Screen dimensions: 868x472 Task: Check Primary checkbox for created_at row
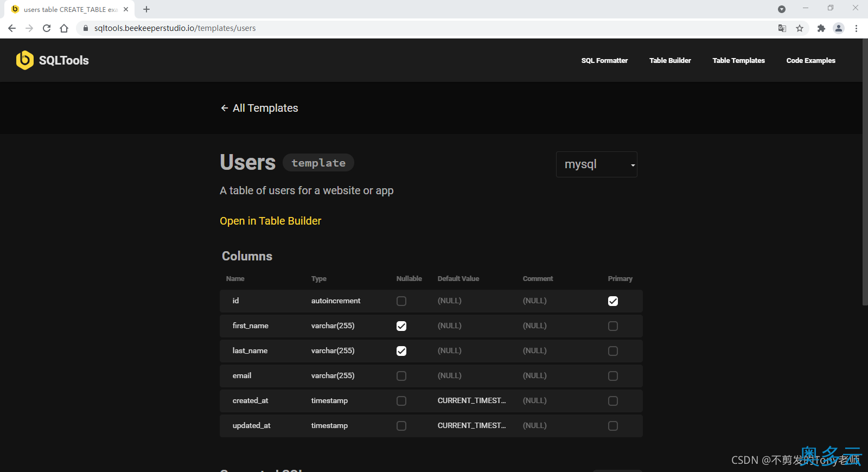(613, 401)
